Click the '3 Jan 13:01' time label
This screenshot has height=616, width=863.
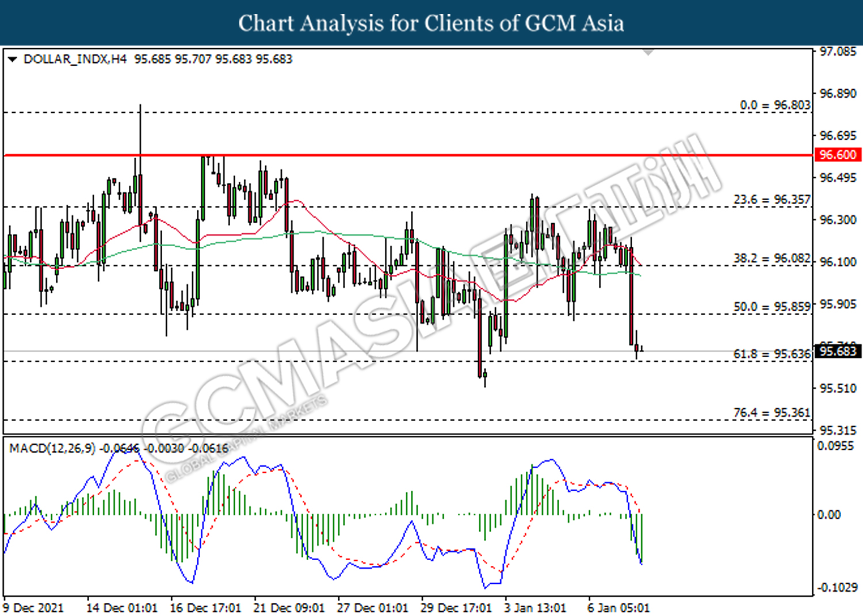point(535,608)
